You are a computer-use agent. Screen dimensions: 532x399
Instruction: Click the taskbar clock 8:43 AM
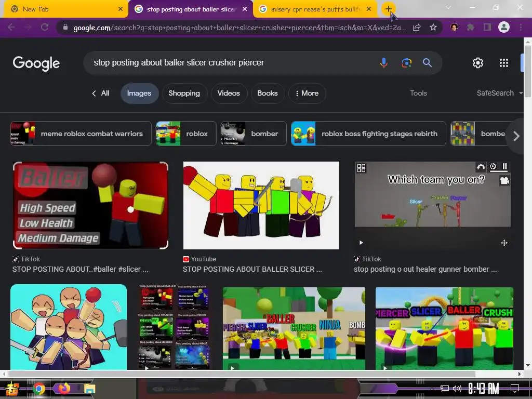(x=483, y=389)
